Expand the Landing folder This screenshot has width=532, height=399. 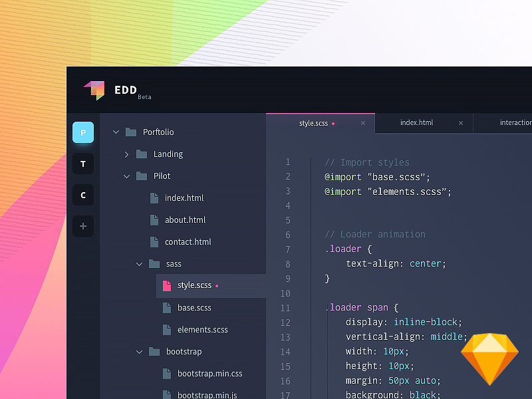click(x=126, y=154)
